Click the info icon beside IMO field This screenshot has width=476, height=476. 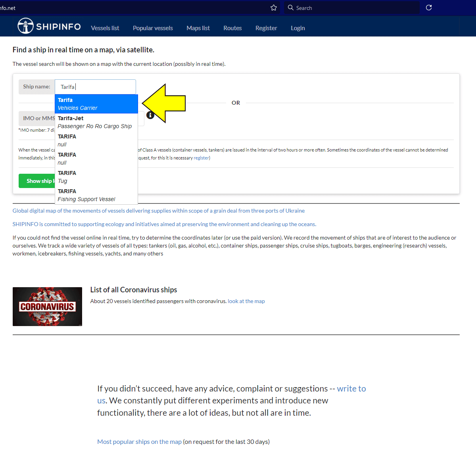pos(150,115)
